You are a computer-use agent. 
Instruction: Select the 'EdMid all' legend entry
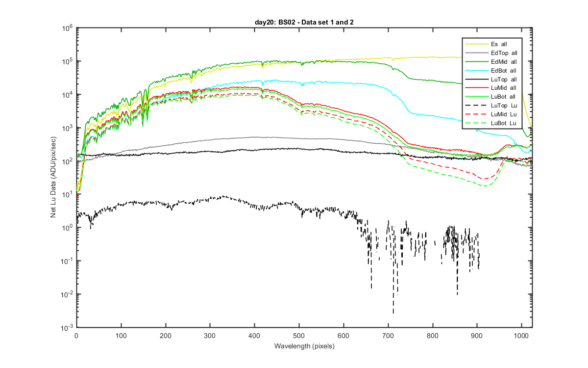click(x=491, y=61)
